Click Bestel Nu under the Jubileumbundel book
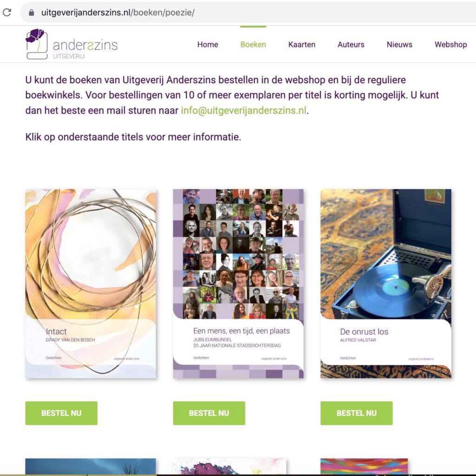Image resolution: width=476 pixels, height=476 pixels. click(x=209, y=413)
